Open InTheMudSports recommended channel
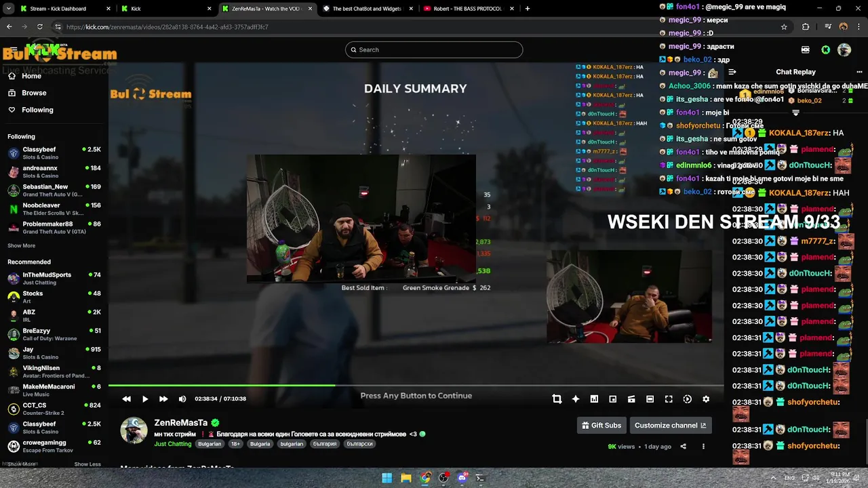868x488 pixels. coord(54,278)
